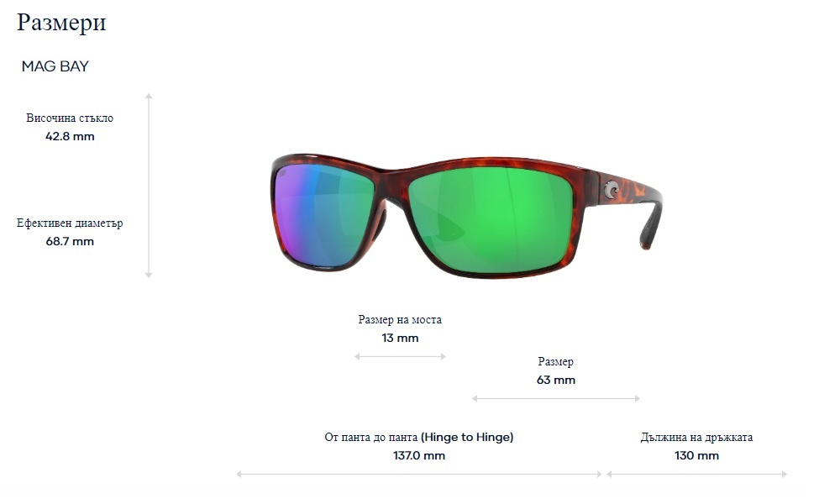Select the Размери heading

point(61,23)
